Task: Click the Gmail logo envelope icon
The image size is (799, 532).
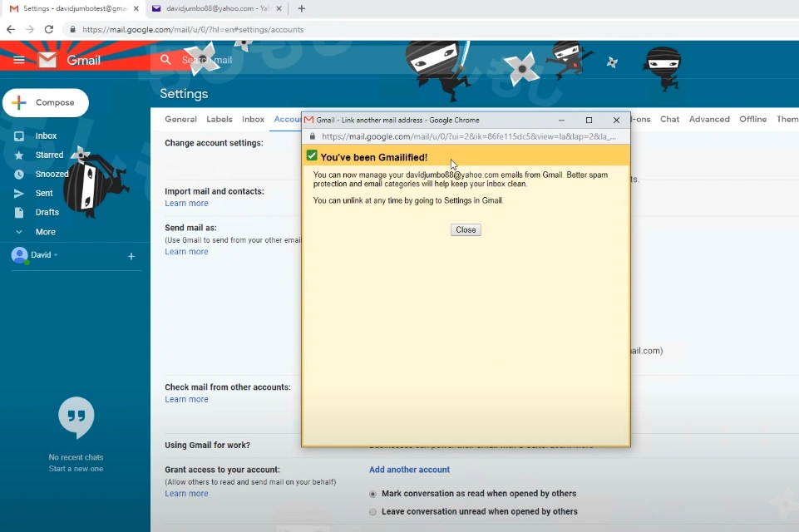Action: tap(47, 60)
